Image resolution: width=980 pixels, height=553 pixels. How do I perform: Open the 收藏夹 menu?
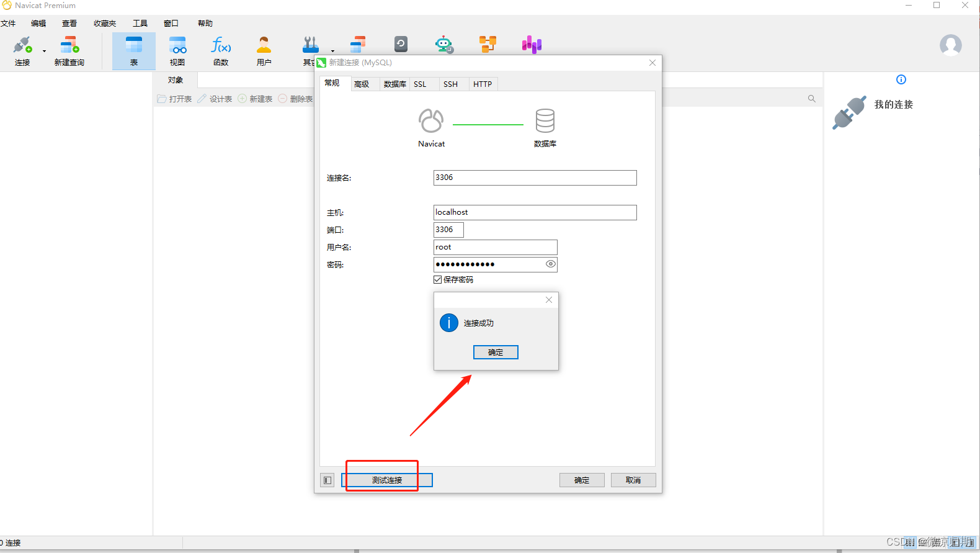coord(105,24)
